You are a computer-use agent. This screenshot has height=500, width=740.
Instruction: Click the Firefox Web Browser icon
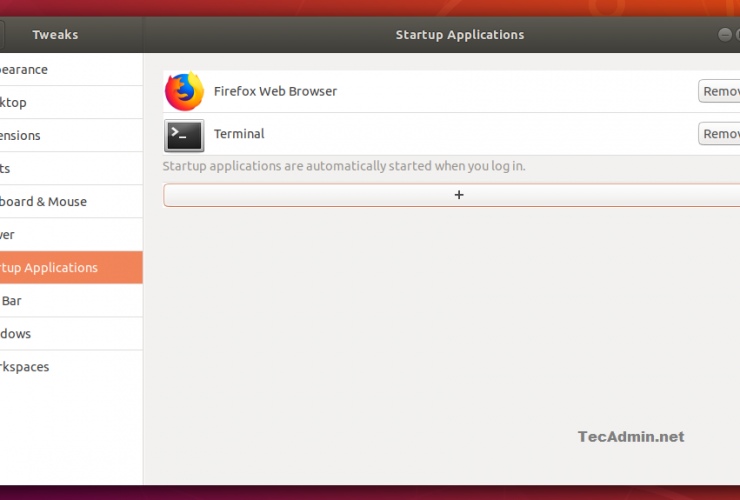click(x=183, y=92)
